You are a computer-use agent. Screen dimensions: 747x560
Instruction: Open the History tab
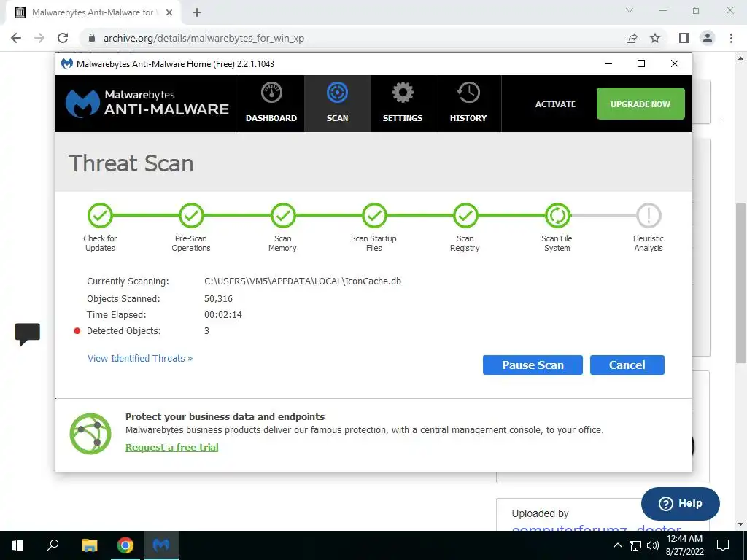468,104
